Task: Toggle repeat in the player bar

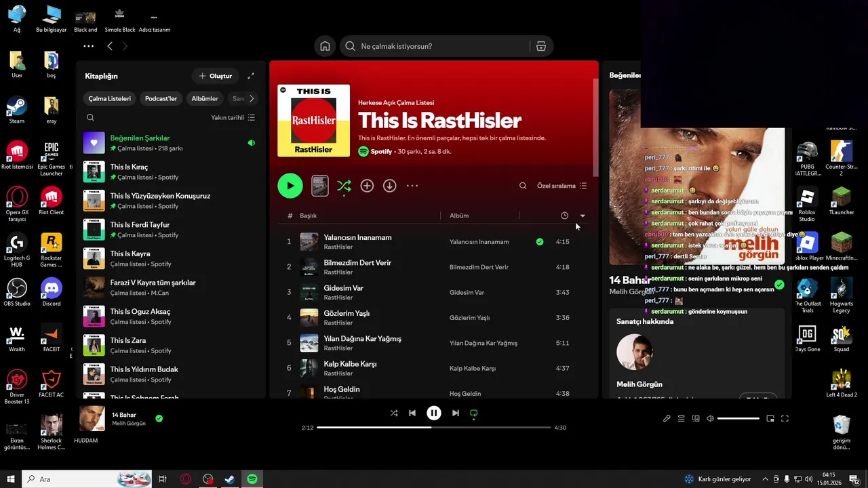Action: tap(474, 413)
